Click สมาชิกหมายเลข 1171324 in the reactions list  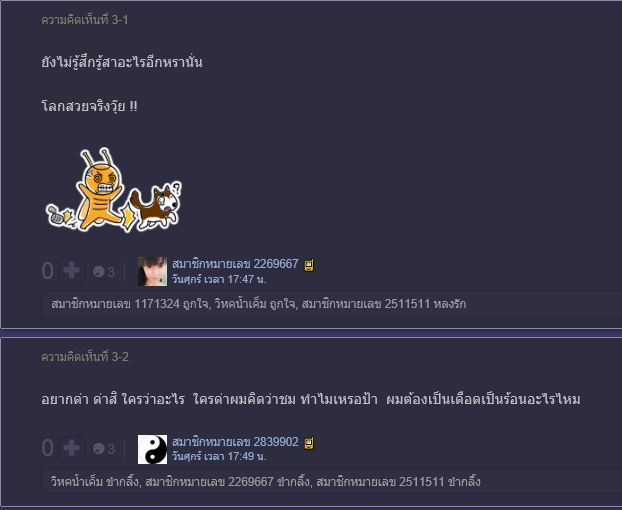pyautogui.click(x=115, y=304)
